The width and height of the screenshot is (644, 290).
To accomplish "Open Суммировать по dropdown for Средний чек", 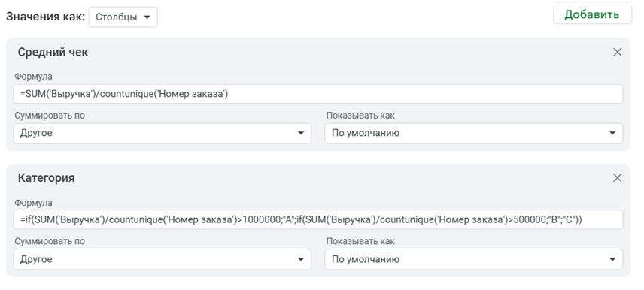I will pos(163,133).
